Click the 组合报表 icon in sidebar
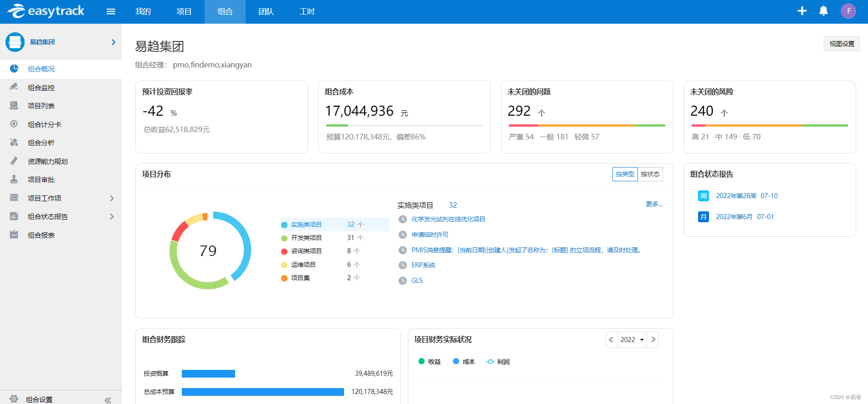The width and height of the screenshot is (868, 404). click(x=14, y=235)
